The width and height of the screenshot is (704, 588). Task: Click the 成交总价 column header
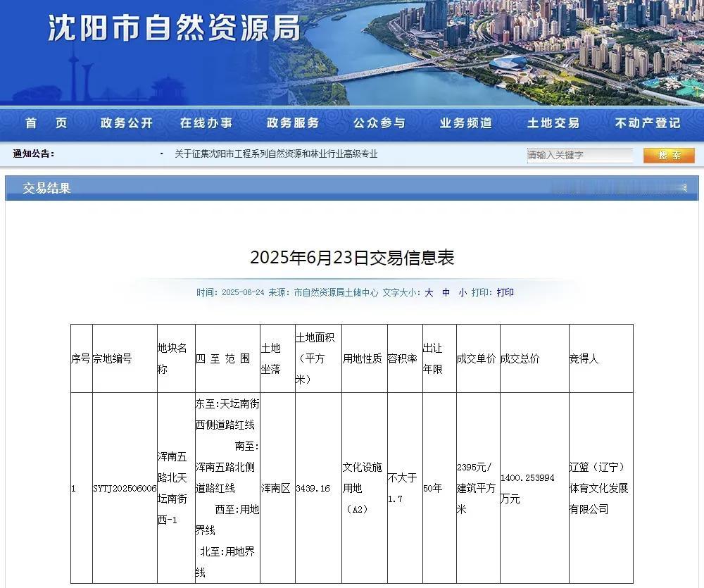pos(535,358)
